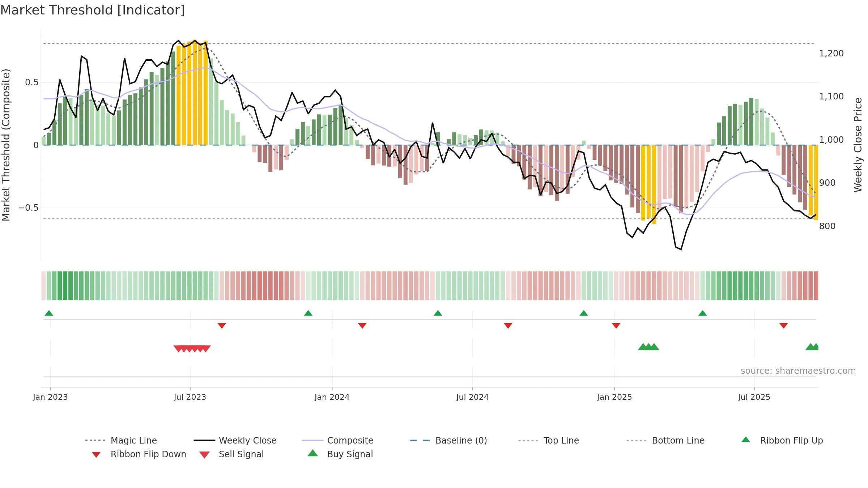Click the ribbon flip up marker near May 2024
The image size is (868, 488).
(438, 313)
